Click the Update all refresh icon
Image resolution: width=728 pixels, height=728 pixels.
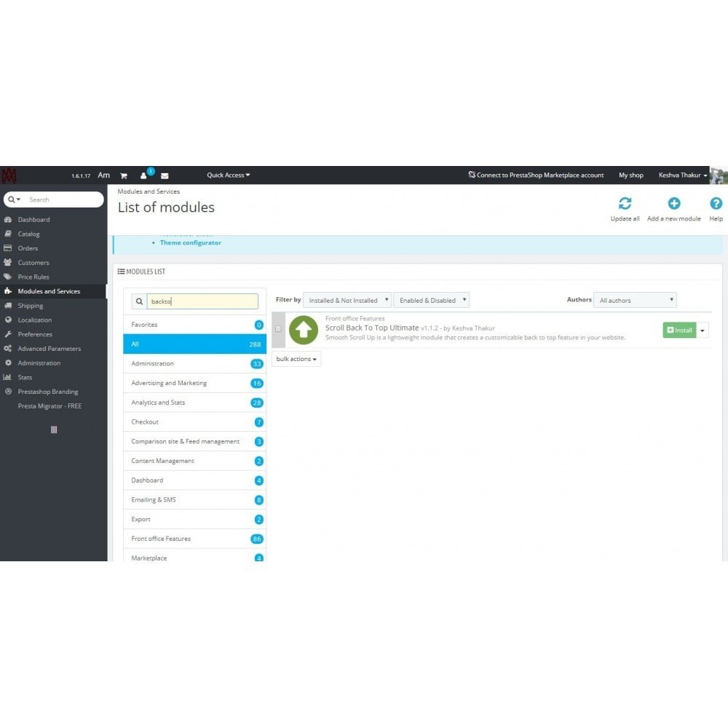tap(625, 203)
